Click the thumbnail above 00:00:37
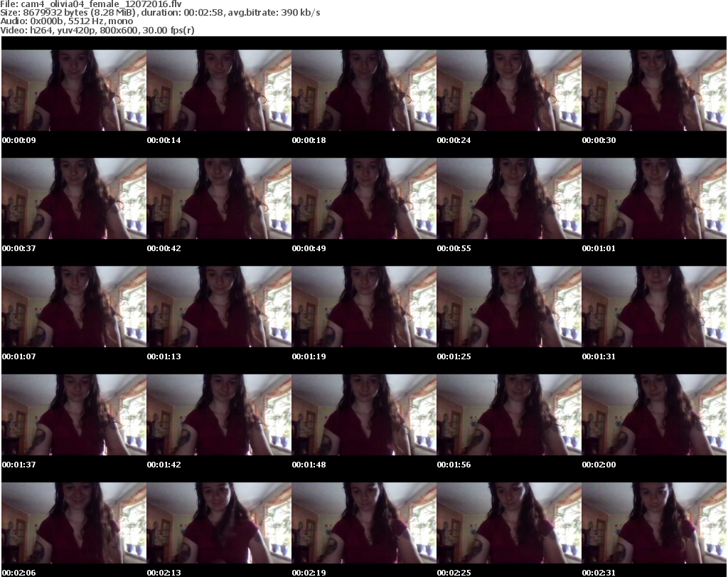 point(74,198)
